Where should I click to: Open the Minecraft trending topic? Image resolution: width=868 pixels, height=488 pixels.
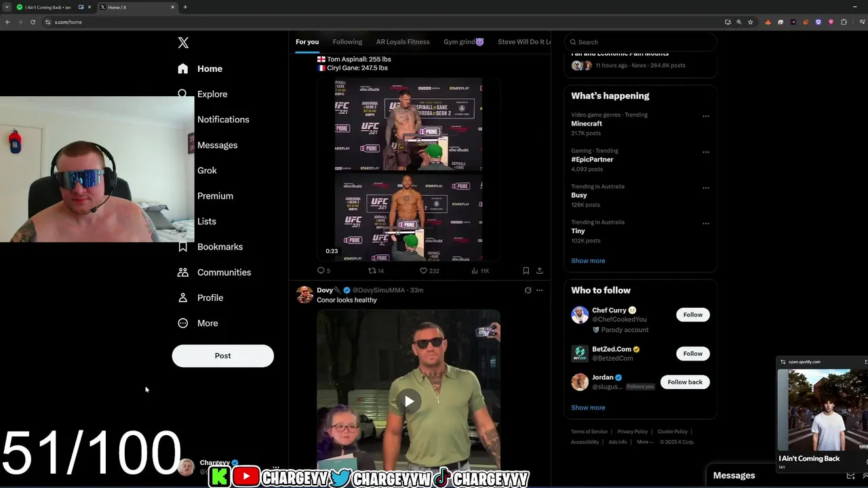pos(587,123)
